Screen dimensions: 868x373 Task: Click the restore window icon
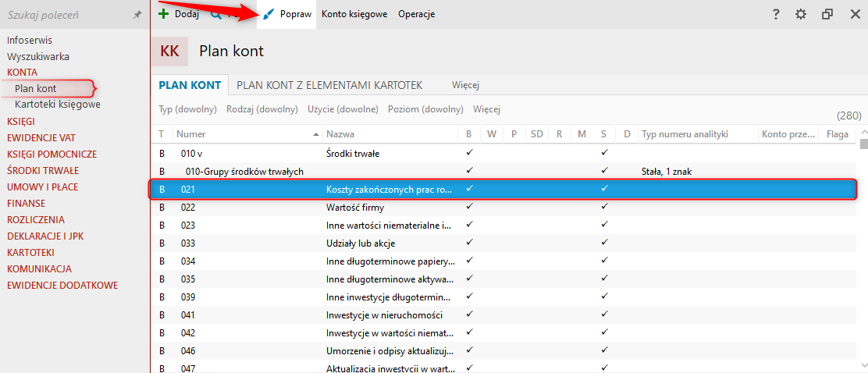[x=827, y=14]
